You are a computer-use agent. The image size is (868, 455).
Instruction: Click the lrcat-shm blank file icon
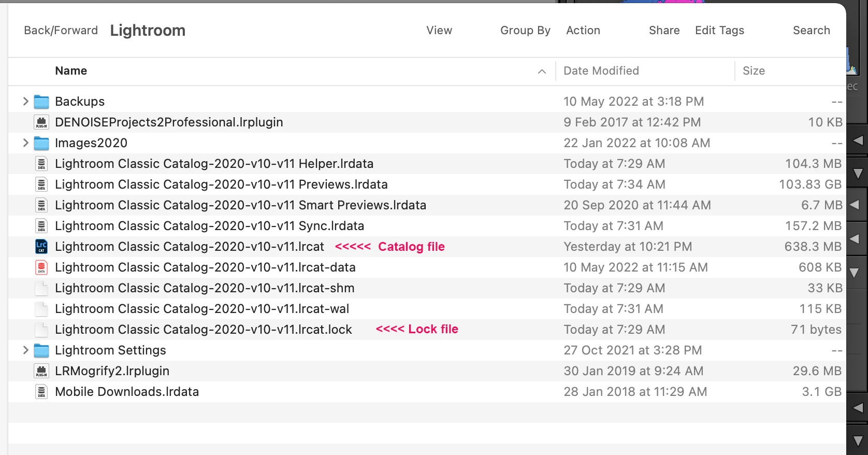click(41, 288)
